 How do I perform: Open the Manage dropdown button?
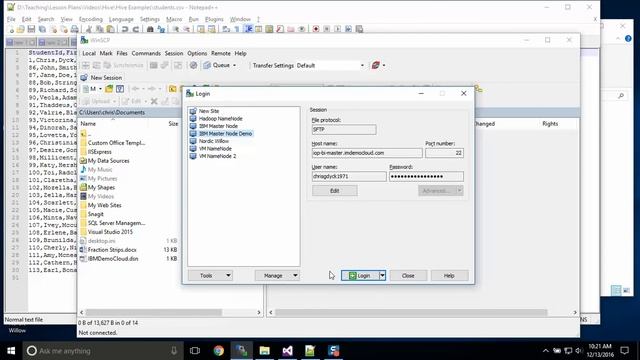coord(277,276)
